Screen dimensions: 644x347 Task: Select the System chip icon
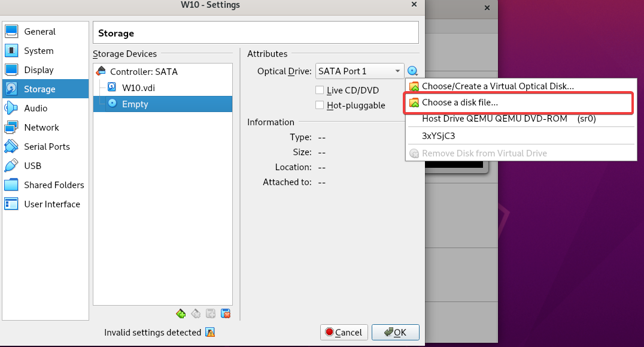pos(11,50)
